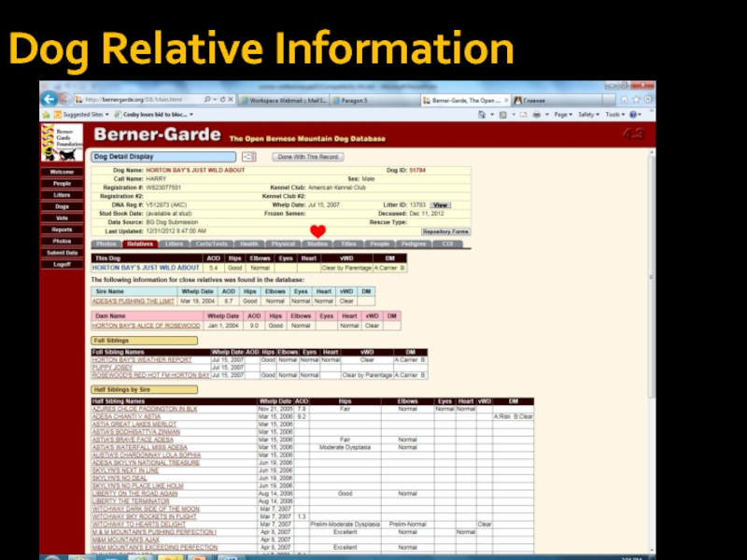Open the Page menu dropdown
Screen dimensions: 747x560
click(563, 115)
